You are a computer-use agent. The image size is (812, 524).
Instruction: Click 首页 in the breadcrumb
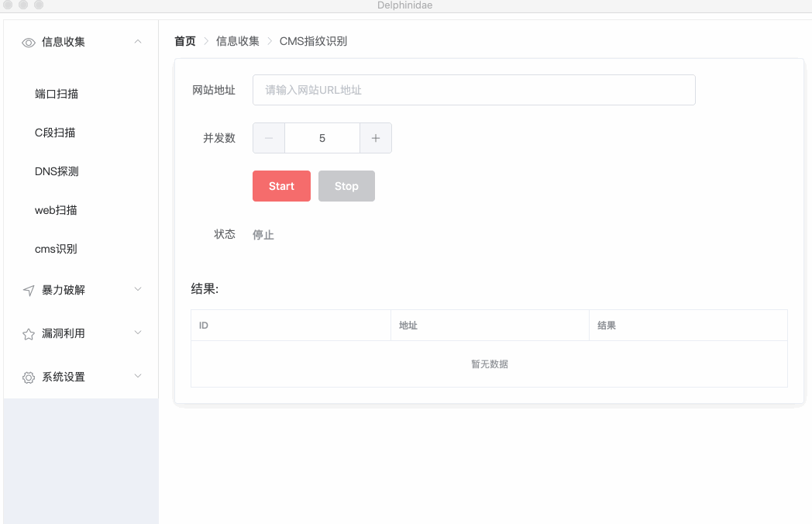coord(185,41)
